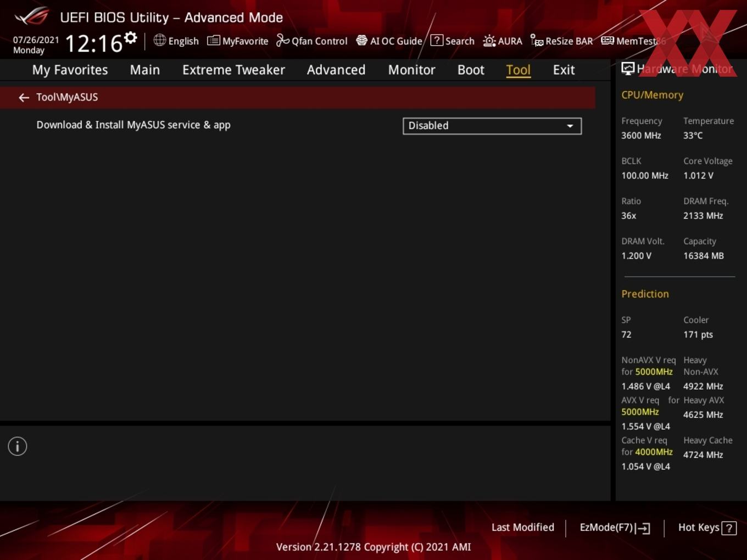747x560 pixels.
Task: Click the 1.012 V core voltage value
Action: 698,176
